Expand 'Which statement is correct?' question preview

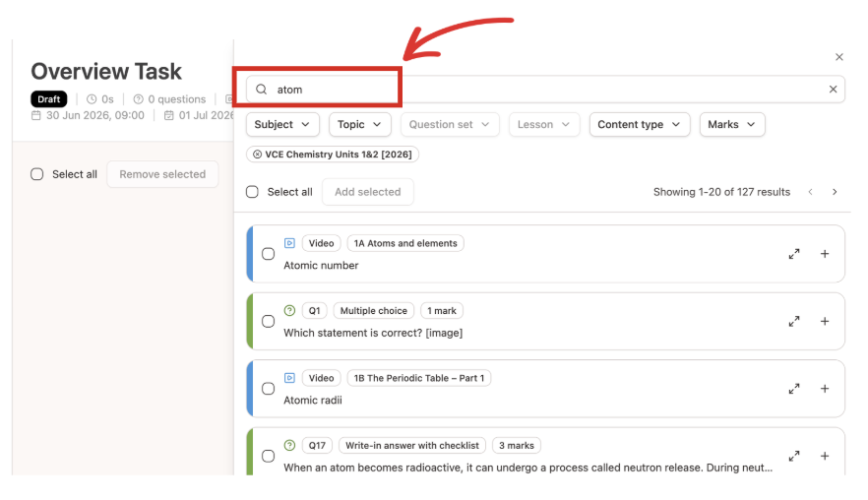point(794,321)
